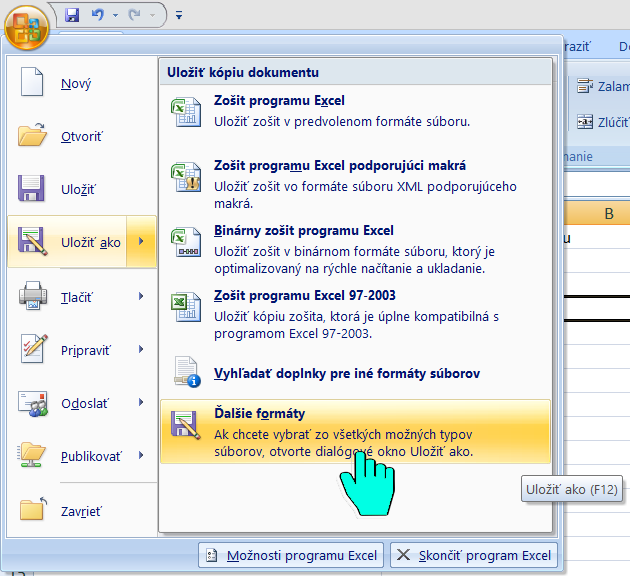
Task: Expand the Uložiť ako submenu arrow
Action: coord(141,241)
